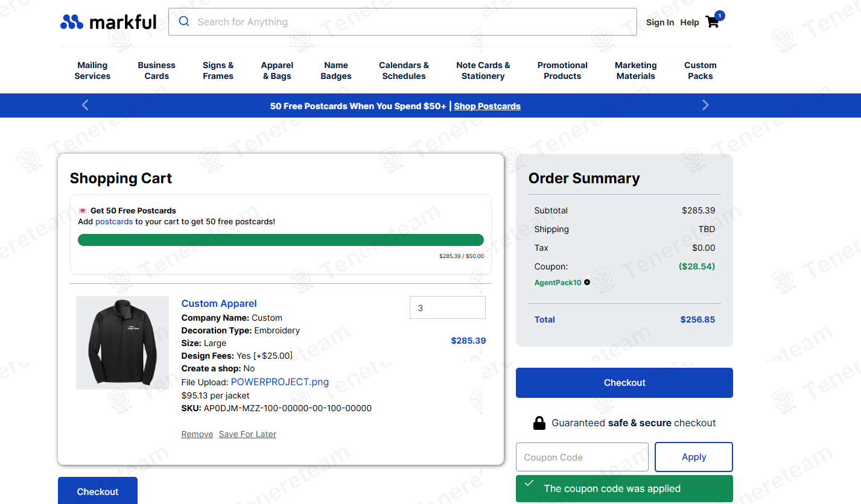The image size is (861, 504).
Task: Open Custom Packs menu
Action: 701,71
